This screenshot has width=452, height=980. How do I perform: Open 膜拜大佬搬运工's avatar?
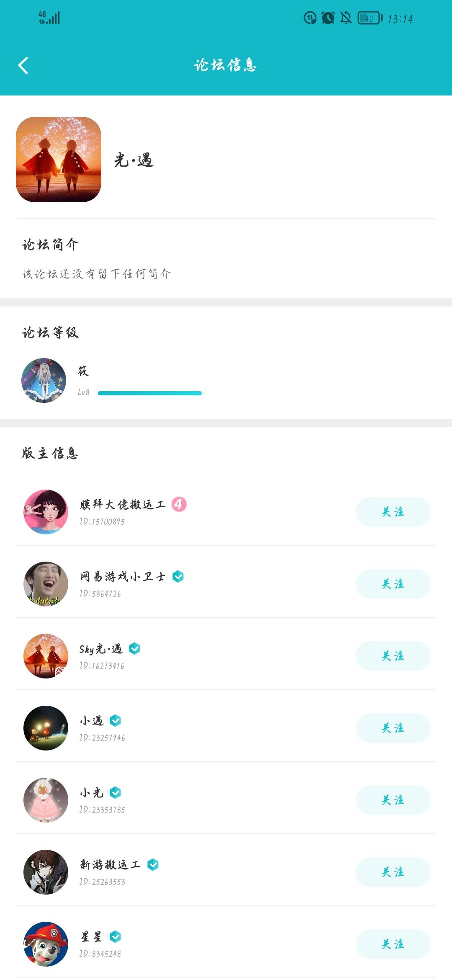[46, 512]
